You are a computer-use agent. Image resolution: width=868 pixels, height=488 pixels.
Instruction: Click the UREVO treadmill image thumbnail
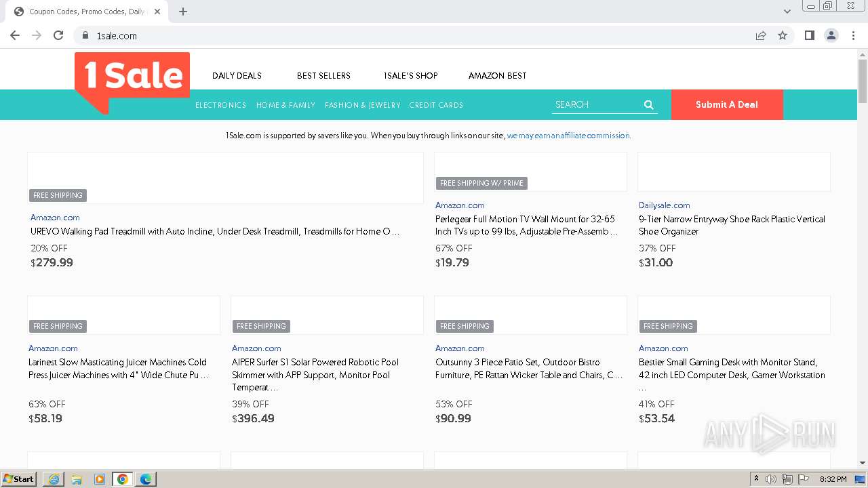click(x=225, y=178)
